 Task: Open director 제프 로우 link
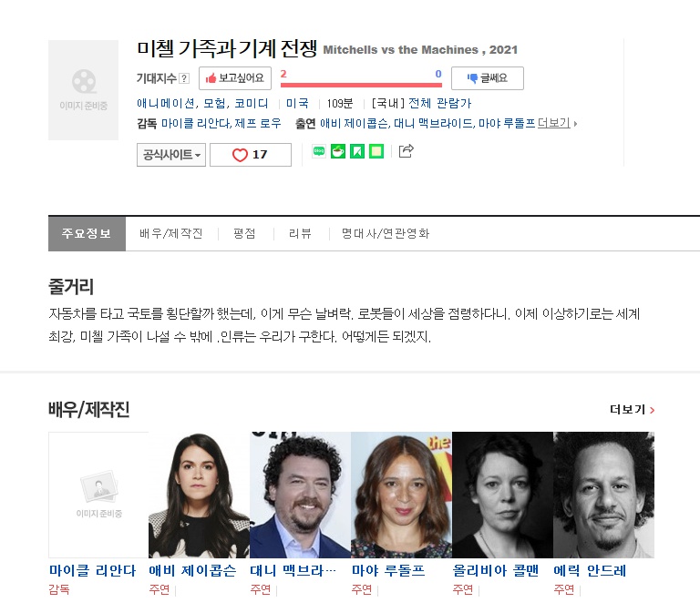pyautogui.click(x=258, y=123)
